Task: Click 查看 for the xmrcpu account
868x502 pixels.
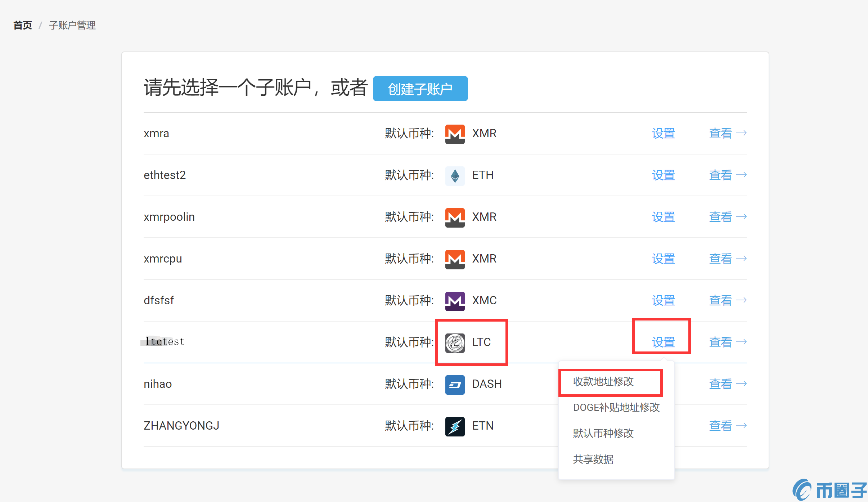Action: click(728, 259)
